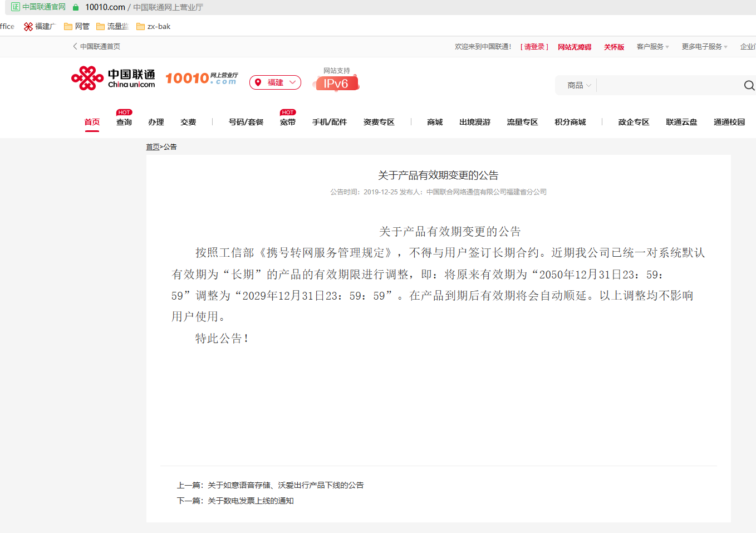This screenshot has width=756, height=533.
Task: Open the 网管 bookmarks folder
Action: coord(77,26)
